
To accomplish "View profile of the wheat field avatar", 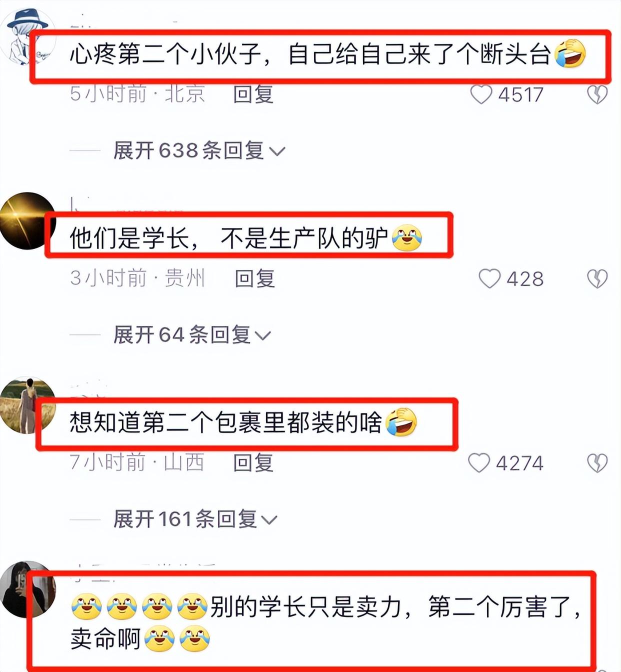I will (27, 405).
